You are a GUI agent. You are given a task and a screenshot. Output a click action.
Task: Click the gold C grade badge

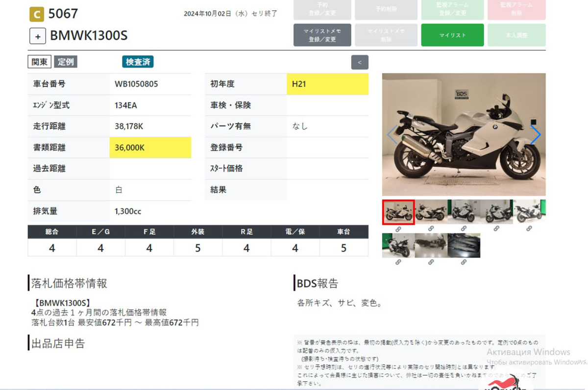click(x=37, y=14)
